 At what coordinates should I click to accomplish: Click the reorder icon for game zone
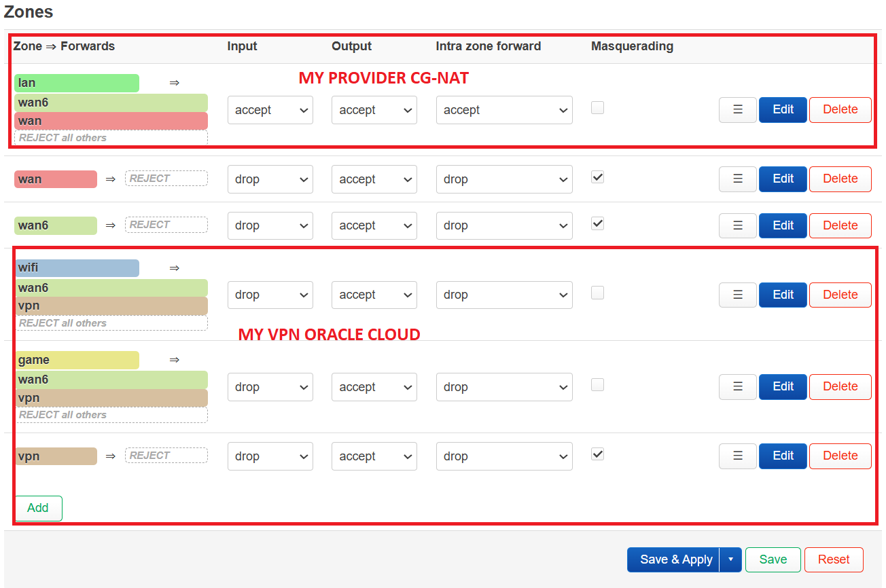[738, 386]
